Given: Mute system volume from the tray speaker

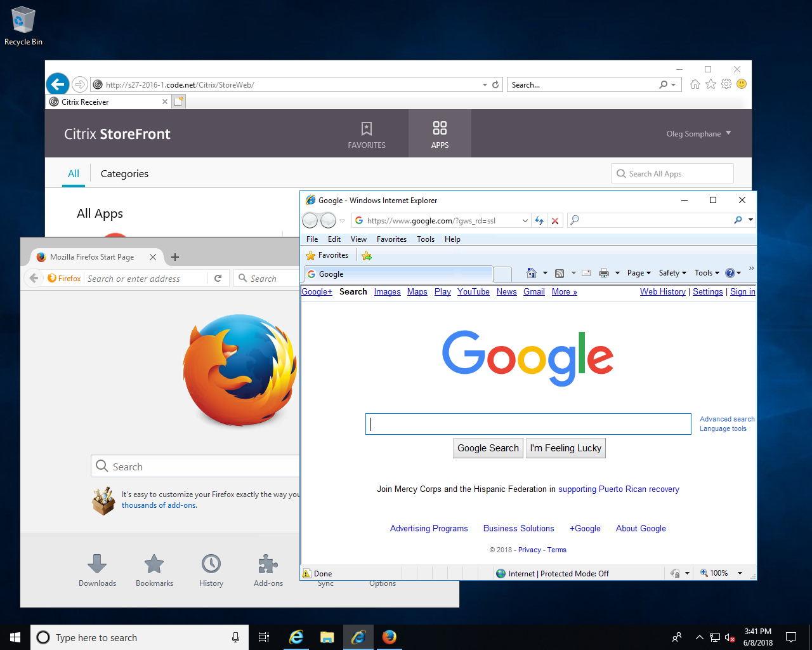Looking at the screenshot, I should pos(731,637).
